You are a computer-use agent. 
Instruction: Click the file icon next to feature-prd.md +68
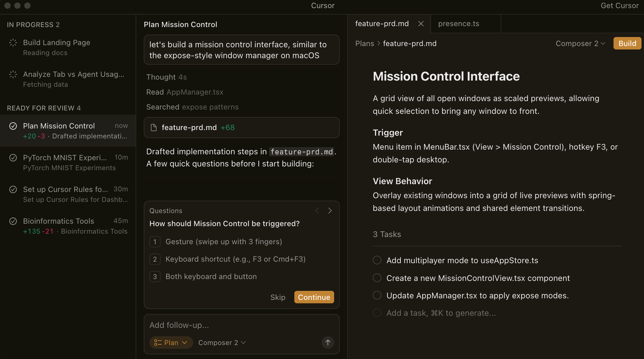(x=153, y=128)
